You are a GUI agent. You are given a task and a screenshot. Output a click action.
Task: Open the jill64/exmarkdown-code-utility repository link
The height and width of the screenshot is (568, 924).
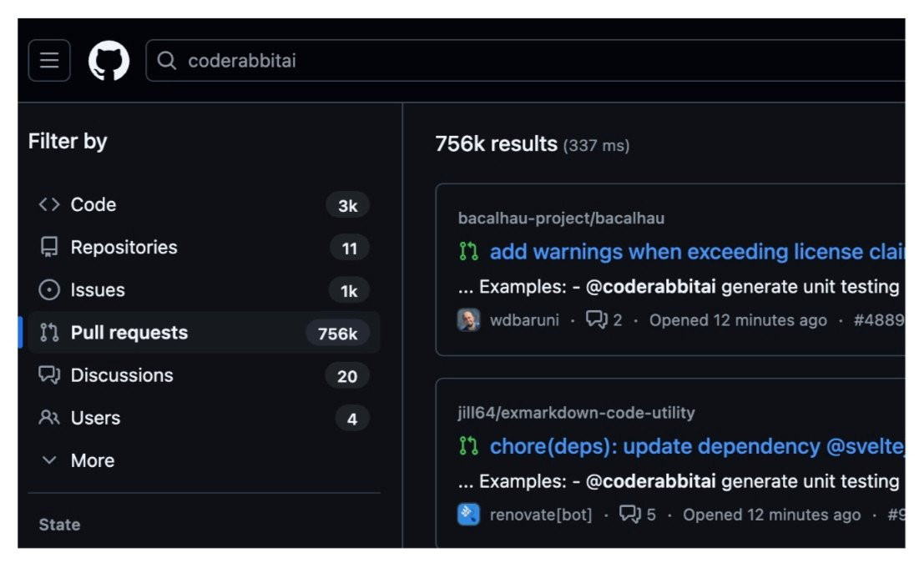coord(576,412)
